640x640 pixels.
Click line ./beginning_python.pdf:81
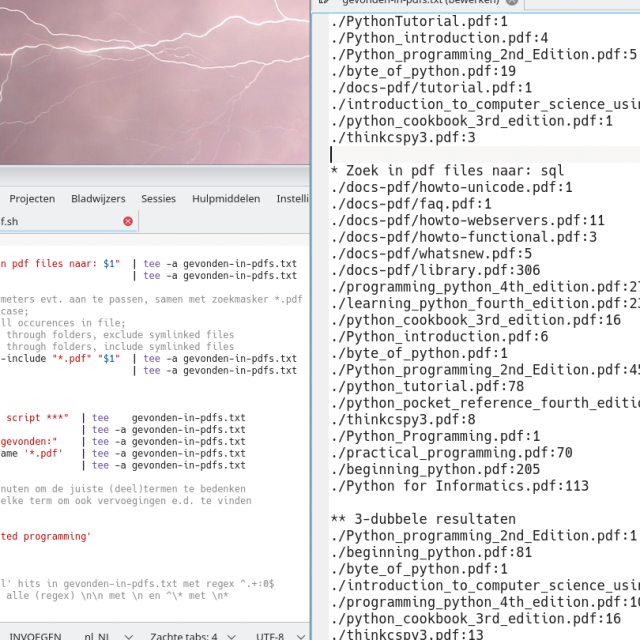431,552
